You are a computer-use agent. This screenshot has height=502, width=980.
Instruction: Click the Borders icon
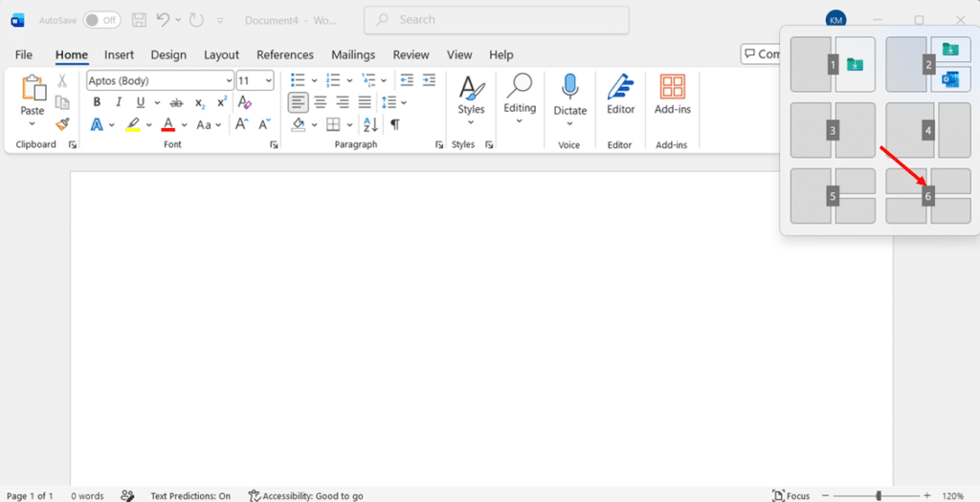(333, 124)
